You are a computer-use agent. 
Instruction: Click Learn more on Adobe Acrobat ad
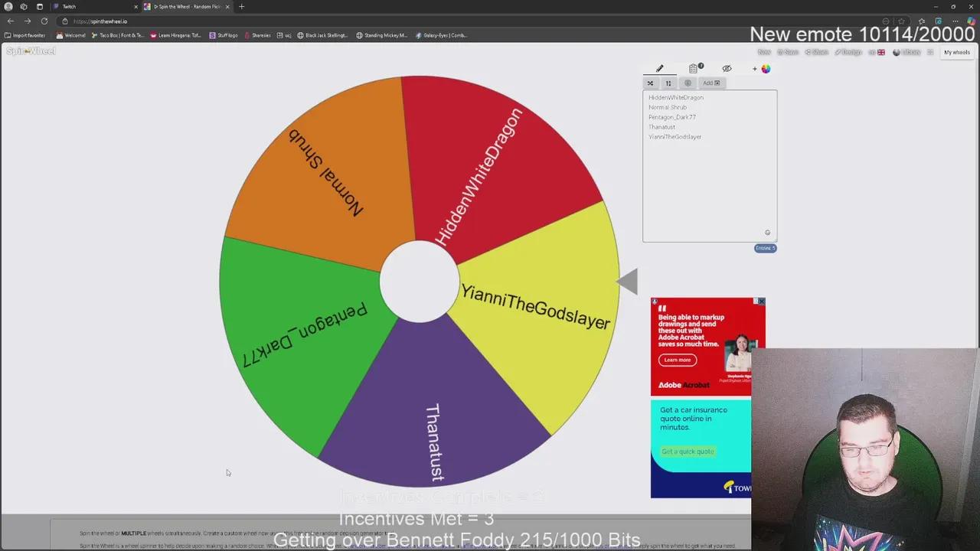click(x=678, y=360)
